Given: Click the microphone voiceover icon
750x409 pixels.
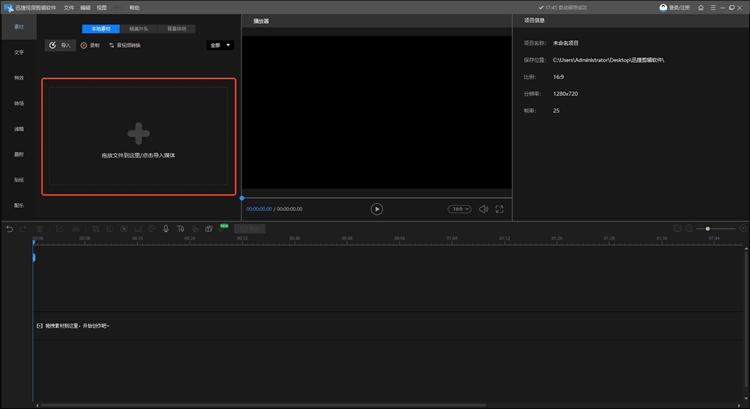Looking at the screenshot, I should point(165,229).
